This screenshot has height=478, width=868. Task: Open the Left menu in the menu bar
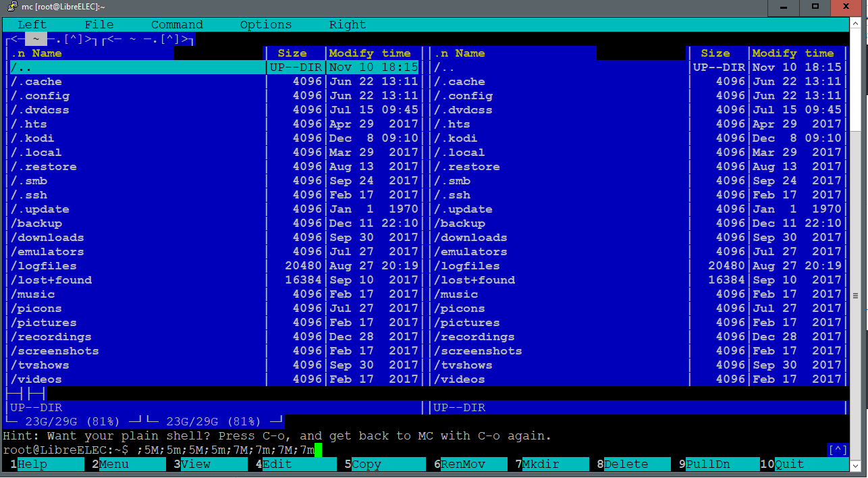(32, 25)
